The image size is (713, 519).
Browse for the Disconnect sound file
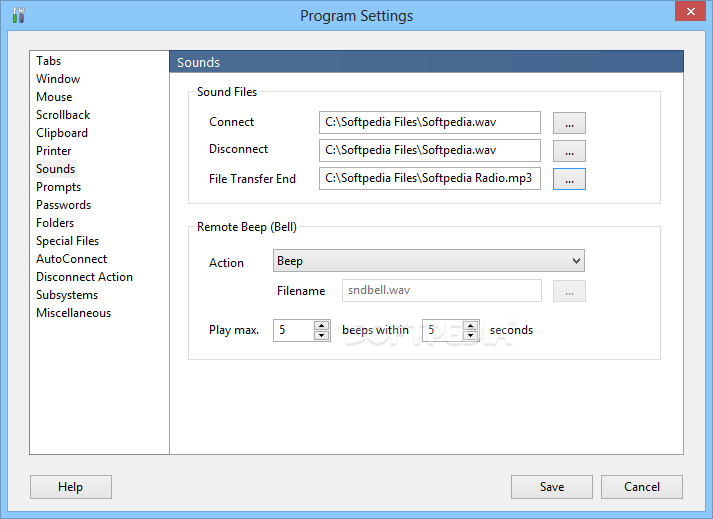click(568, 151)
